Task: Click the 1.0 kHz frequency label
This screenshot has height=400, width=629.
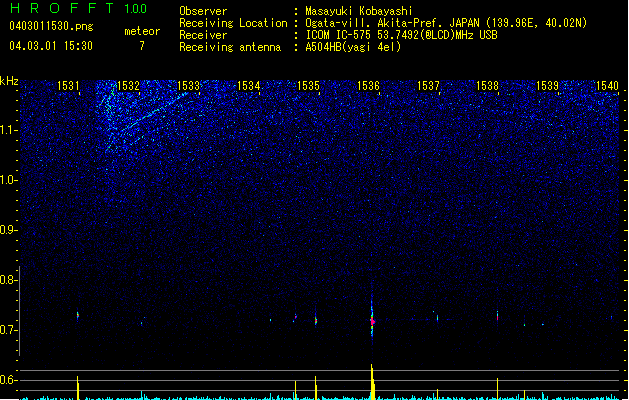Action: 9,180
